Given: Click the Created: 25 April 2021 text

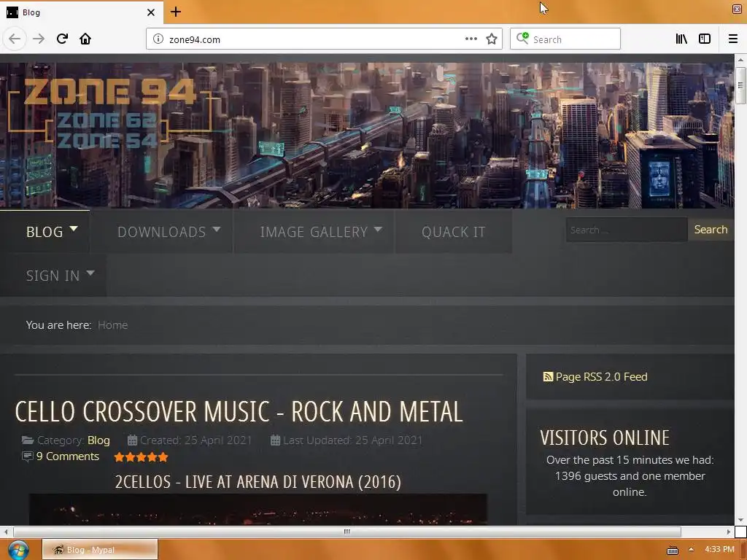Looking at the screenshot, I should coord(196,440).
